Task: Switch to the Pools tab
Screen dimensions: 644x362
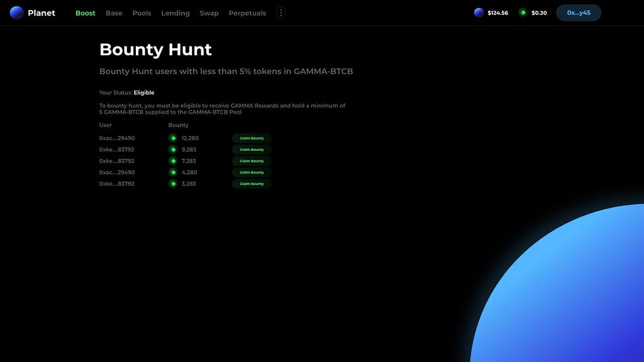Action: pos(142,13)
